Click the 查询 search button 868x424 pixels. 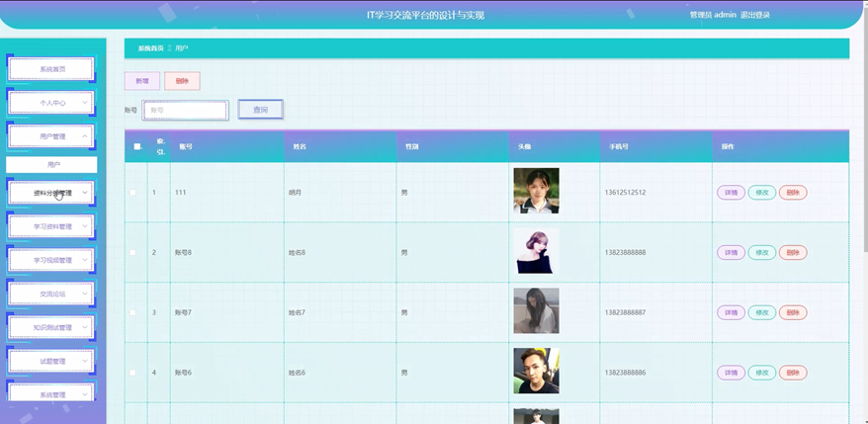[x=261, y=110]
